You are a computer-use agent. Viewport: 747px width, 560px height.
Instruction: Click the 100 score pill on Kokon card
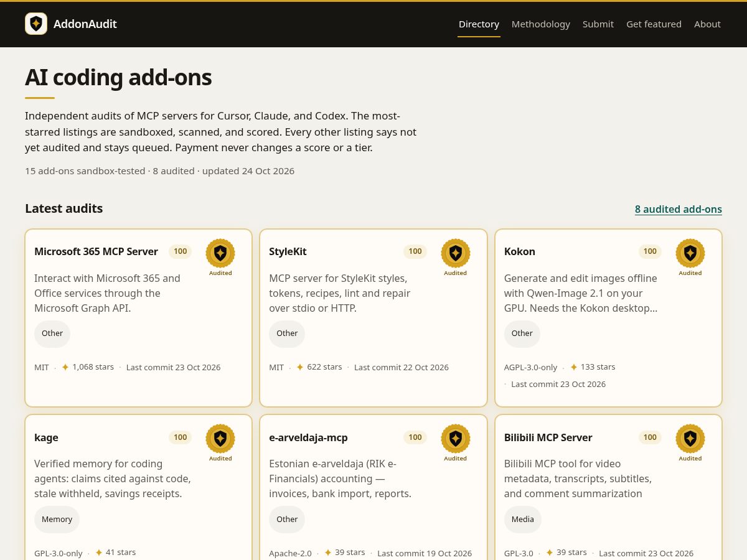click(650, 251)
